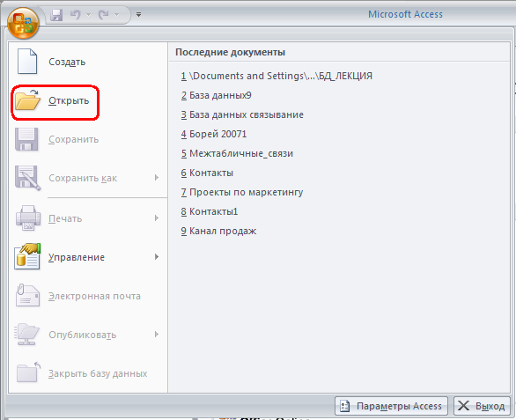The image size is (516, 420).
Task: Open recent document Контакты1
Action: [x=209, y=211]
